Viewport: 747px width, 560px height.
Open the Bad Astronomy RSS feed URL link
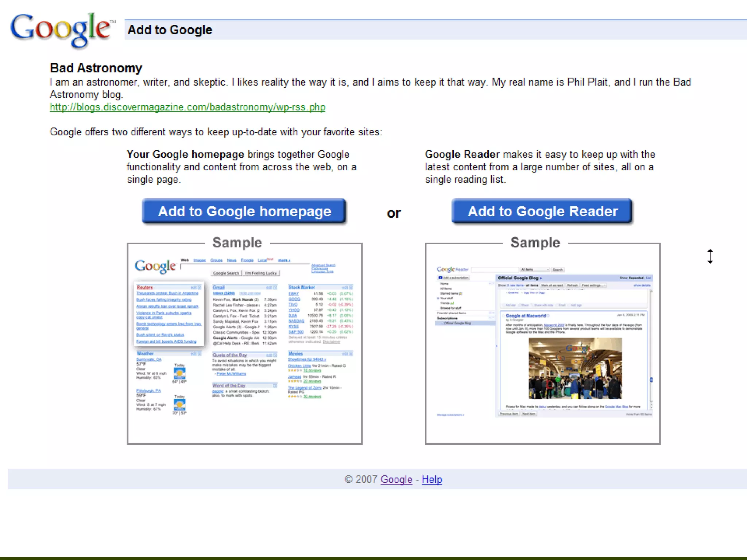187,107
